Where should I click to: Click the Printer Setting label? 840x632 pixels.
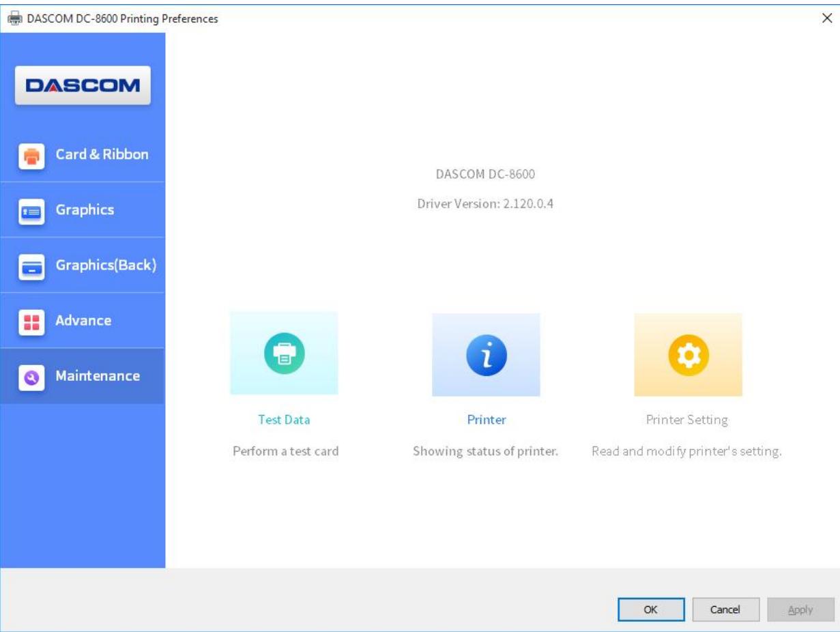687,420
